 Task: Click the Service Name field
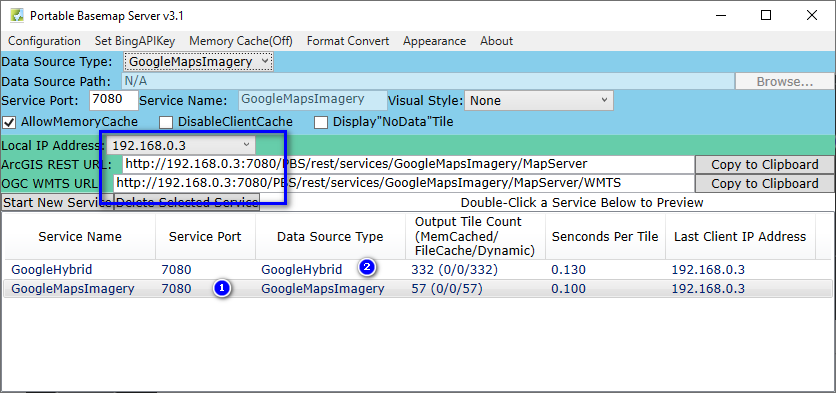(312, 100)
